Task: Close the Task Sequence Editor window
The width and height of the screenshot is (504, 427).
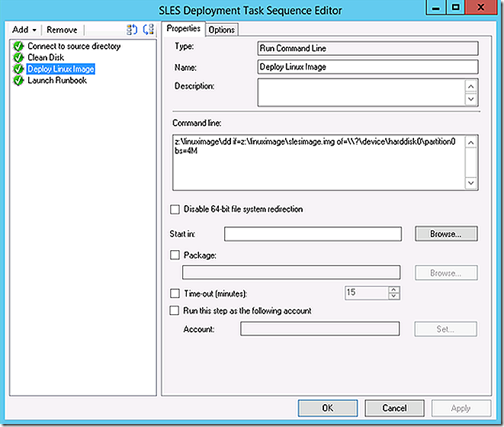Action: [x=481, y=8]
